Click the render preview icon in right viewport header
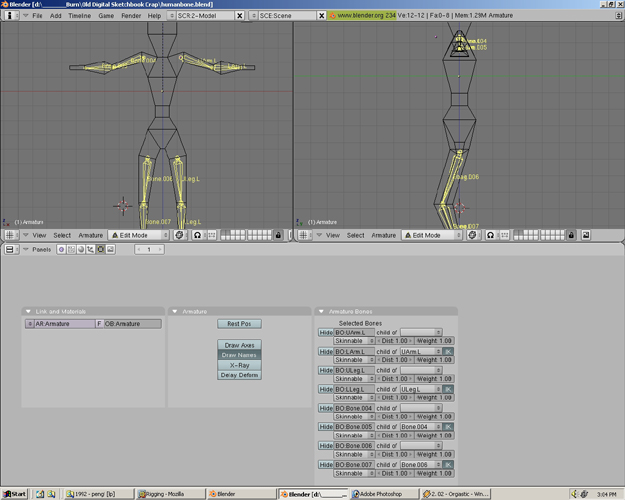Screen dimensions: 625x500 [586, 235]
